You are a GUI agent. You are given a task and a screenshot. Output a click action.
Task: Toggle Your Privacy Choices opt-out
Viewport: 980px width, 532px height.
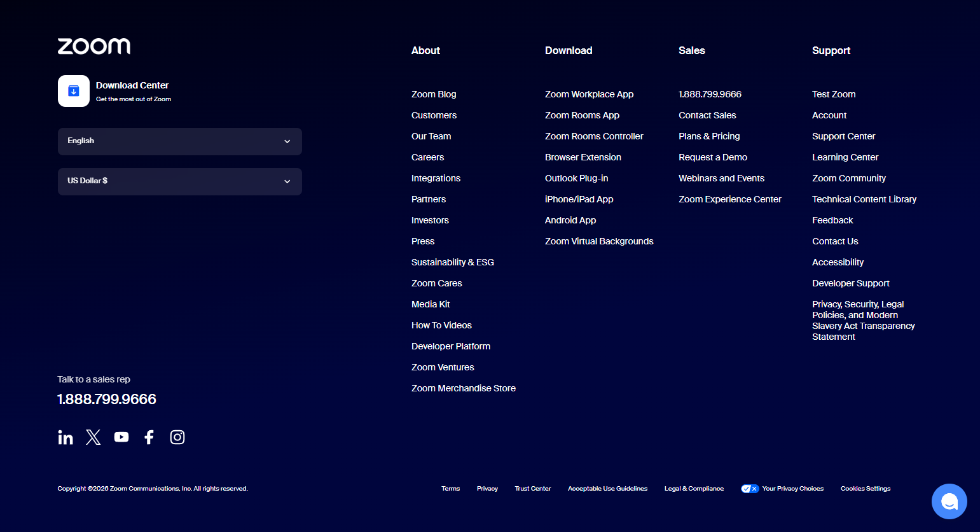[750, 489]
